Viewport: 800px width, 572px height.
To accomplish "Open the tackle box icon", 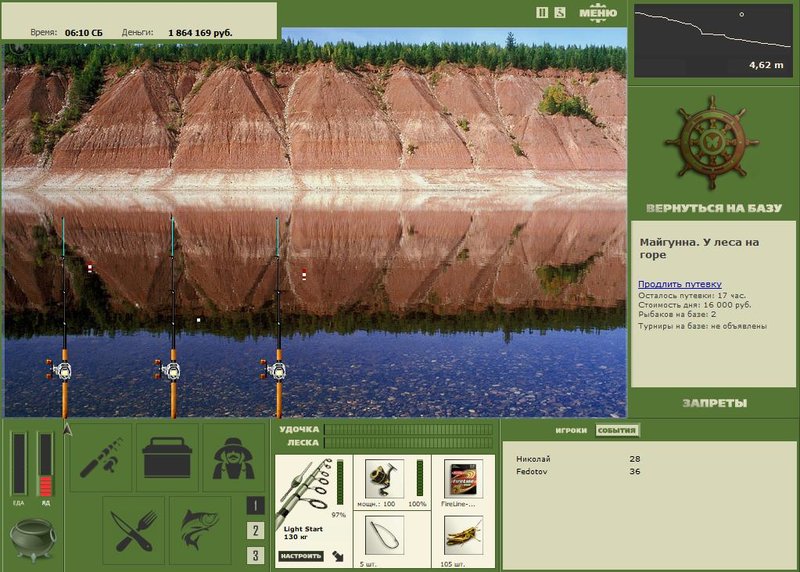I will pos(167,457).
